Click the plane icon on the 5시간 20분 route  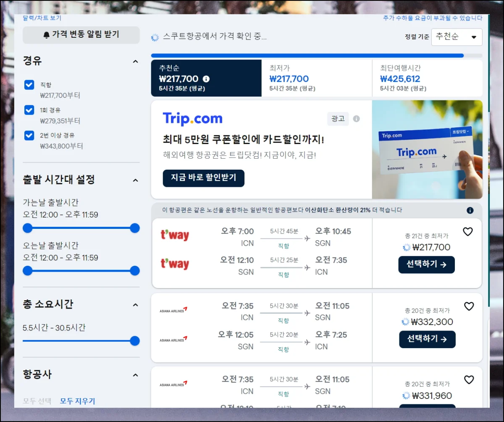307,342
